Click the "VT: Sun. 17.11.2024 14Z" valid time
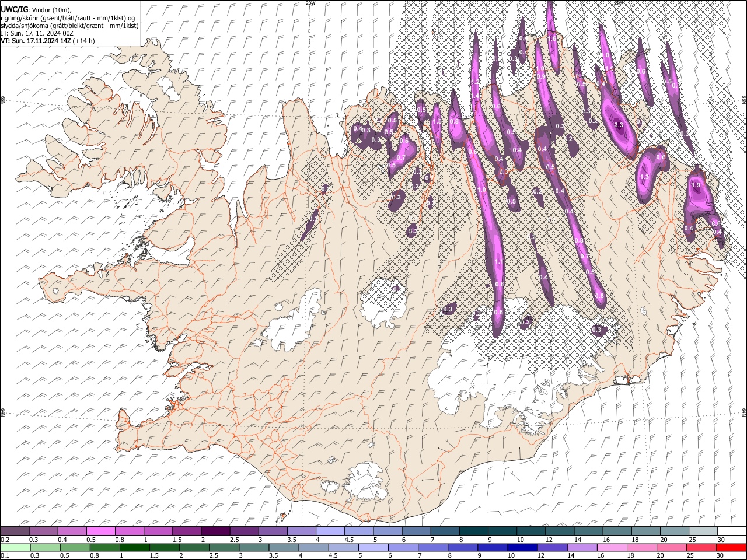Viewport: 747px width, 560px height. coord(36,41)
